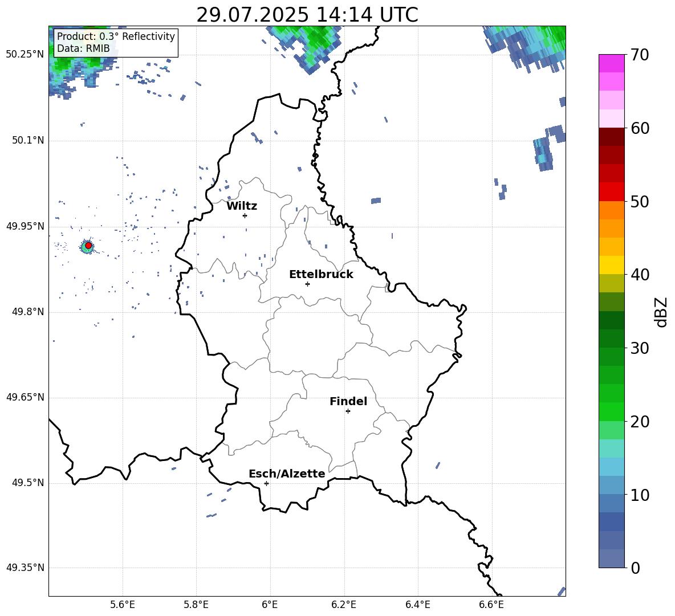Pick the magenta swatch just below 70 dBZ
The image size is (675, 616).
[x=611, y=64]
